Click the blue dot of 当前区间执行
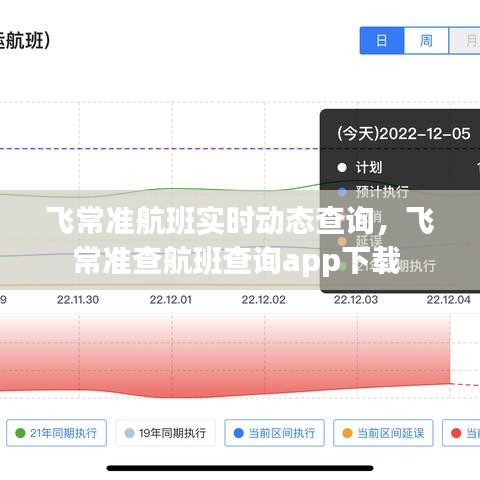The image size is (480, 480). pos(238,433)
